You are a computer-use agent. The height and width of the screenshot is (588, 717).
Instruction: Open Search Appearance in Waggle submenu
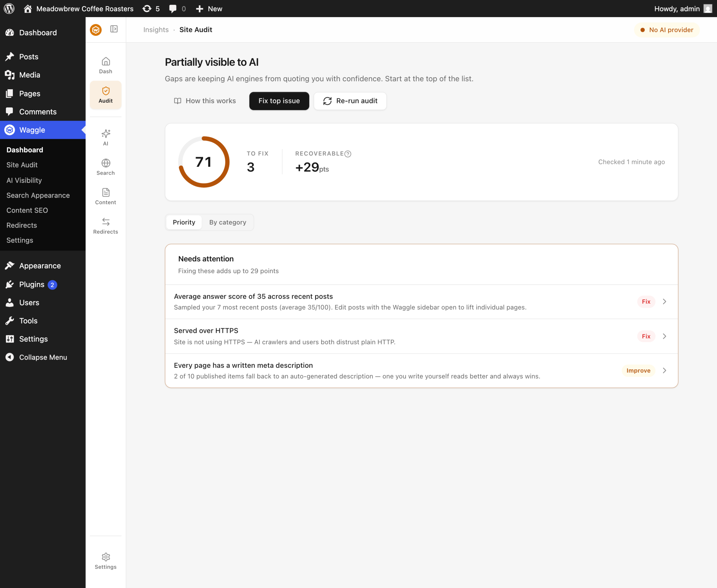point(38,195)
